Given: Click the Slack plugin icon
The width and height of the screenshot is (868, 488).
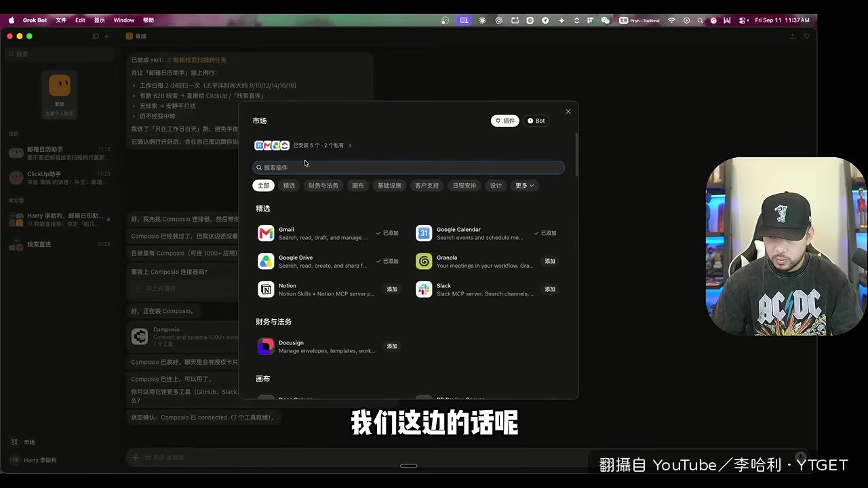Looking at the screenshot, I should [424, 289].
